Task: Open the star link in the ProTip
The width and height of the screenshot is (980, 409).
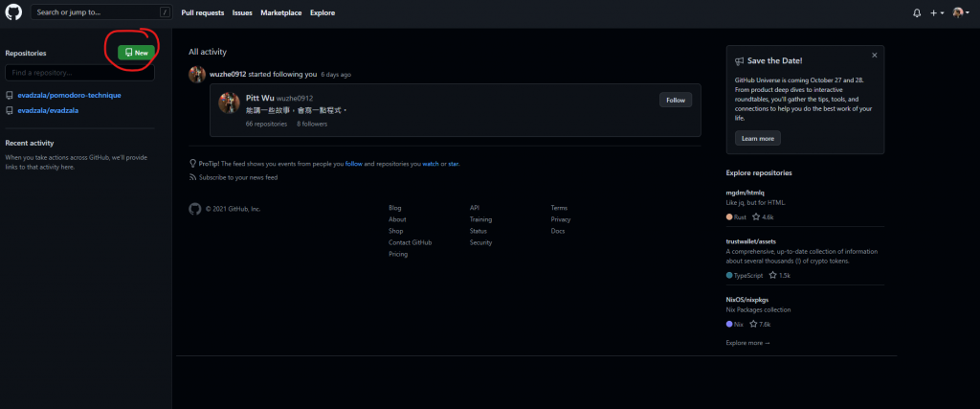Action: point(454,164)
